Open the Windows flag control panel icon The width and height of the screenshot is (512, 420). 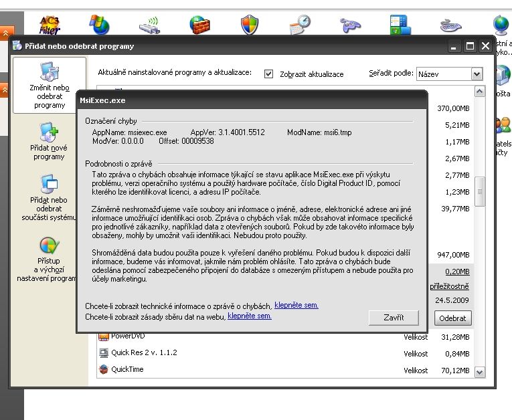(x=99, y=25)
